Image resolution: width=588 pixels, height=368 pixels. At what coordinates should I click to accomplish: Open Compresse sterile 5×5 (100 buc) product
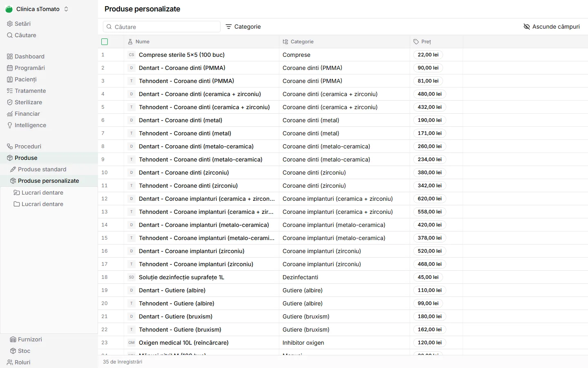(x=182, y=55)
